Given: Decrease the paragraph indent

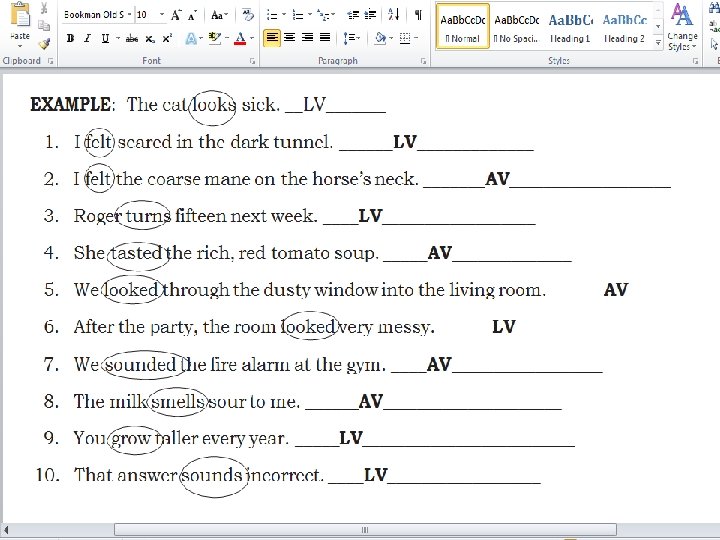Looking at the screenshot, I should (353, 15).
